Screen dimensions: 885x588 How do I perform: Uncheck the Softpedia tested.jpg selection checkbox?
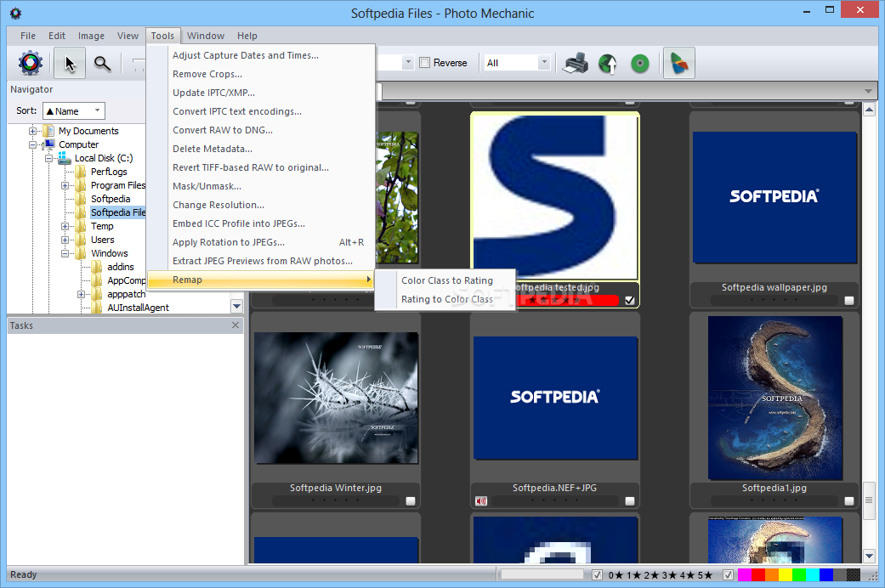tap(629, 300)
